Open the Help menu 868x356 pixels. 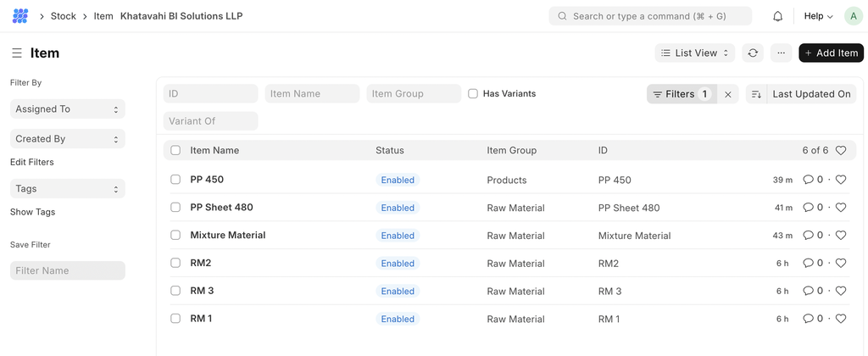point(818,16)
